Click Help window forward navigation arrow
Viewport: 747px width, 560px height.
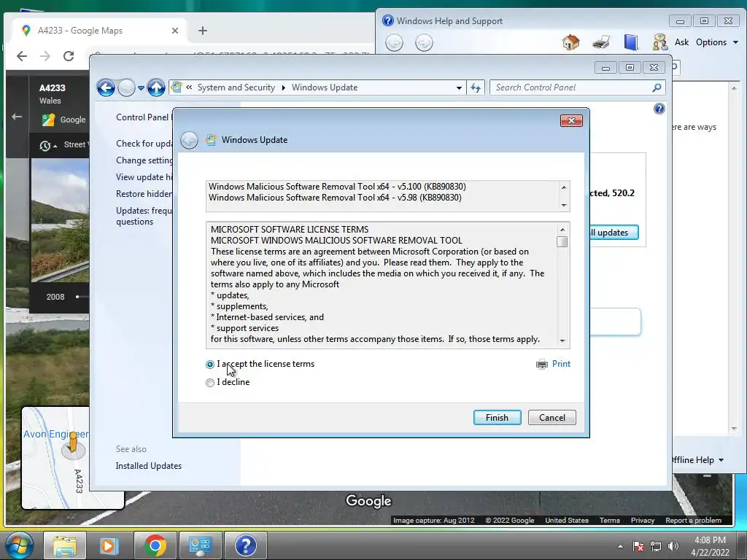click(x=424, y=43)
